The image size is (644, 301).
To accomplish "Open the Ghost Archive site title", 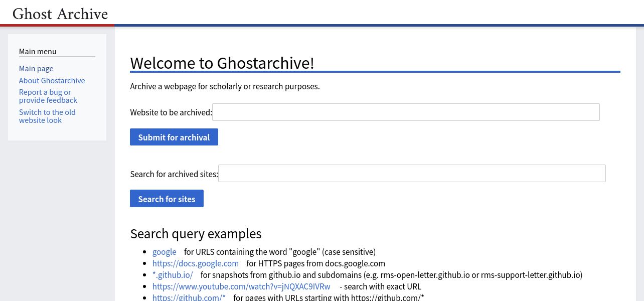I will point(60,14).
